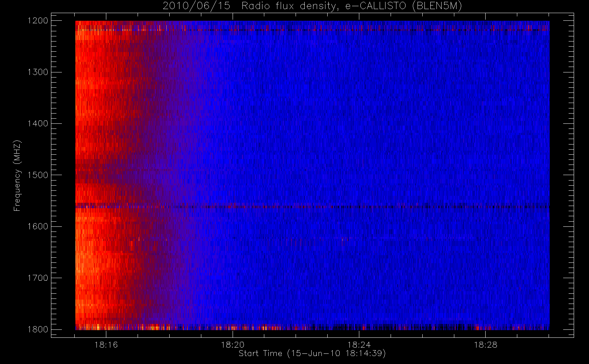Click the 1800 frequency tick label
This screenshot has width=589, height=364.
click(38, 329)
